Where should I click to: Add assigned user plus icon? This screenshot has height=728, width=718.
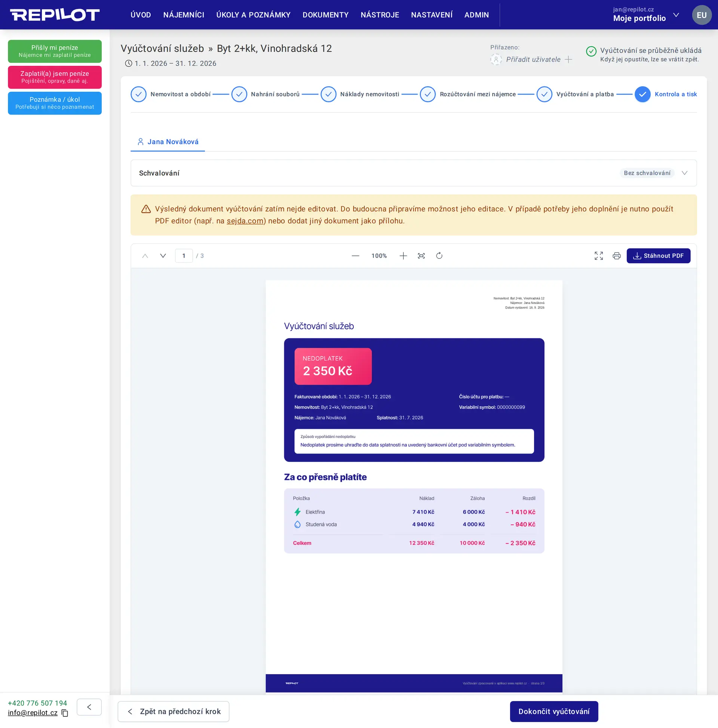click(x=568, y=59)
